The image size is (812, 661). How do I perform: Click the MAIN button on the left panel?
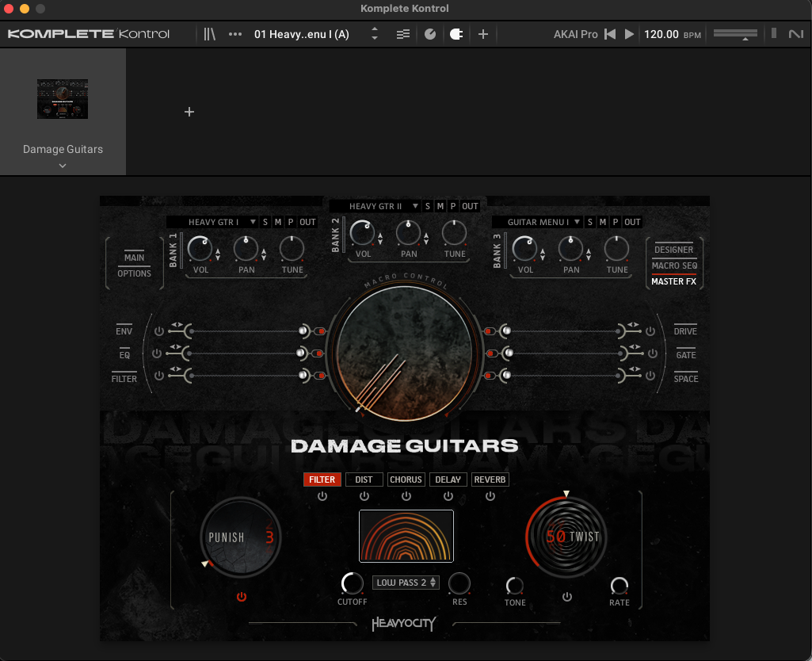[x=134, y=258]
